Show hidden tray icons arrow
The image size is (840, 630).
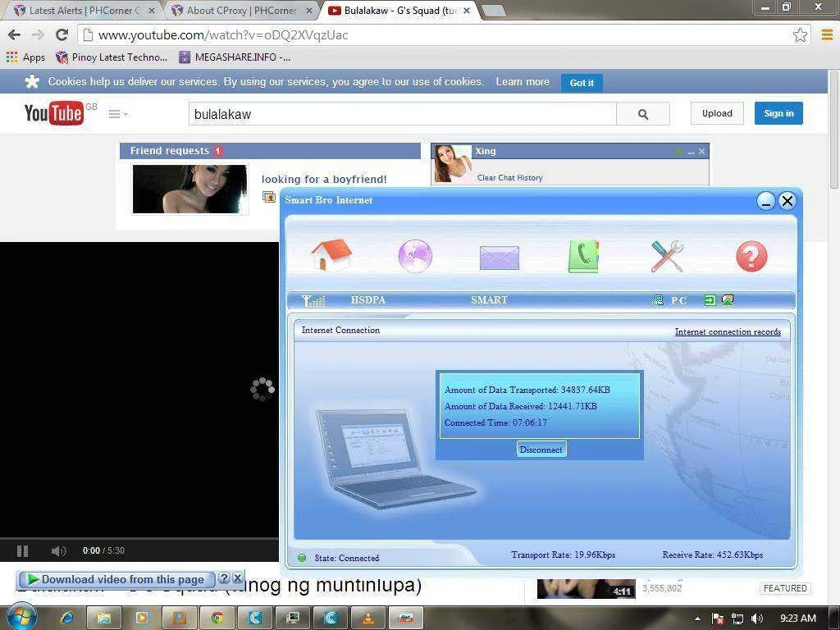697,619
